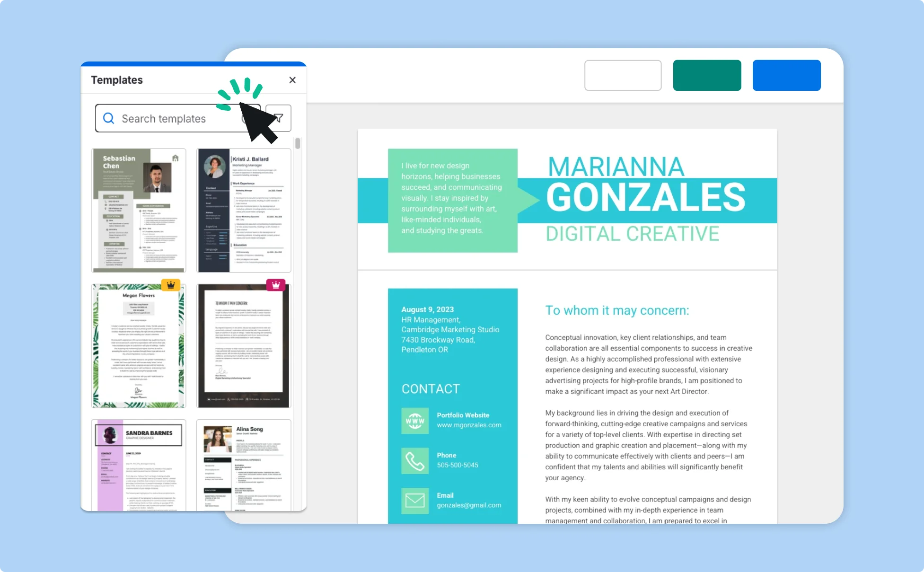Viewport: 924px width, 572px height.
Task: Click the filter icon in search bar
Action: [x=280, y=118]
